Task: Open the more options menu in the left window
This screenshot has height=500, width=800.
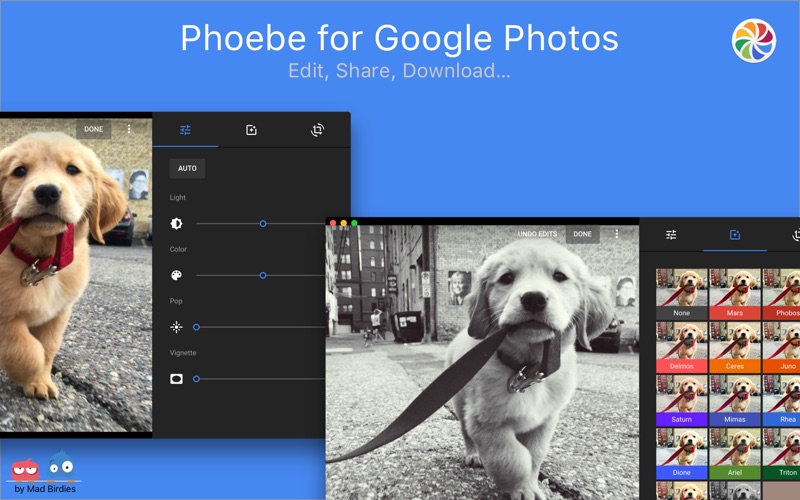Action: (x=129, y=129)
